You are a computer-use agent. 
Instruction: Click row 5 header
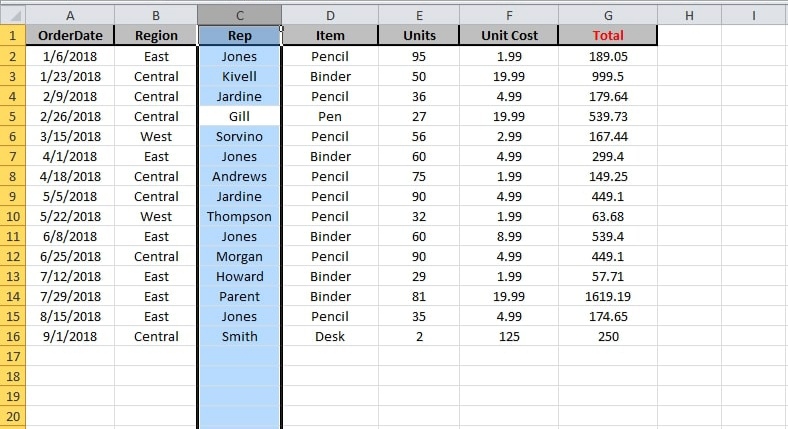12,116
